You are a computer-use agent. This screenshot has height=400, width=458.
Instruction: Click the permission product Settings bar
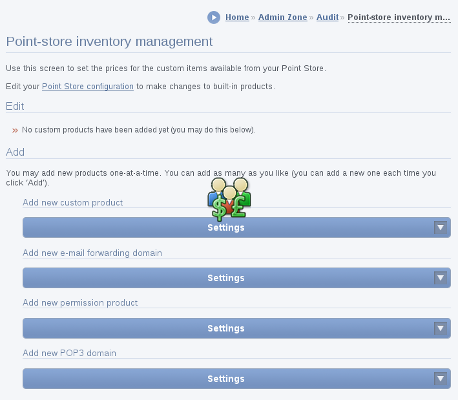click(x=237, y=328)
